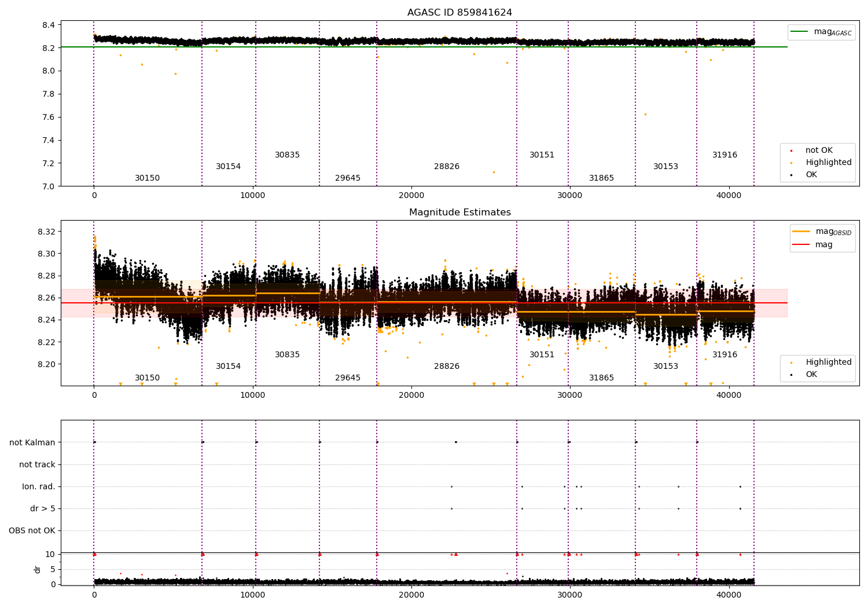Select OBSID label 30153 in the AGASC plot
The image size is (868, 608).
point(666,167)
